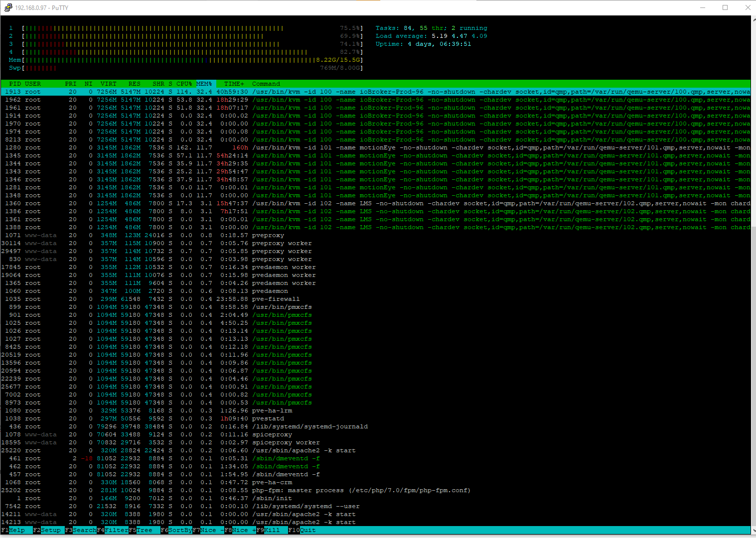The height and width of the screenshot is (538, 756).
Task: Select motionEye process row PID 1345
Action: tap(376, 155)
